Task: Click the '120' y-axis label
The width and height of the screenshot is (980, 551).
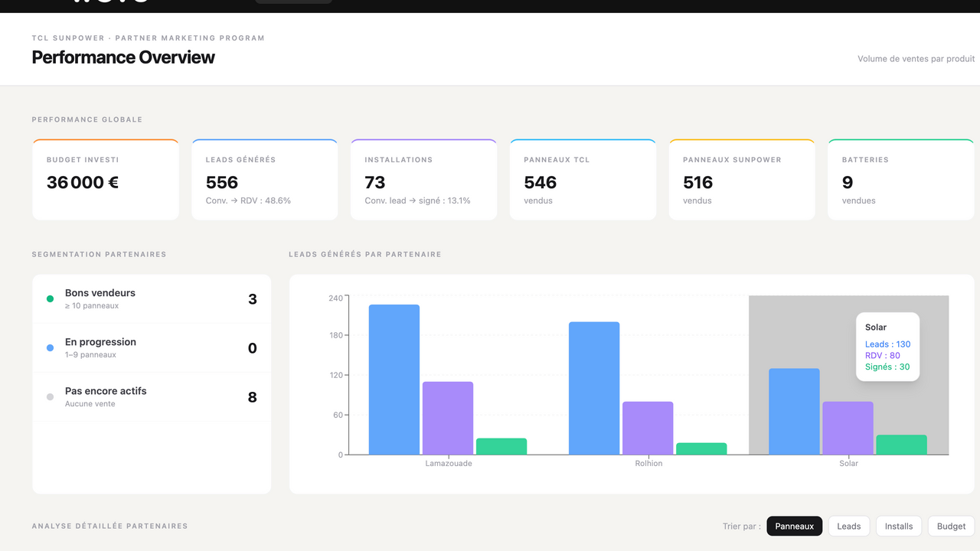Action: pyautogui.click(x=335, y=375)
